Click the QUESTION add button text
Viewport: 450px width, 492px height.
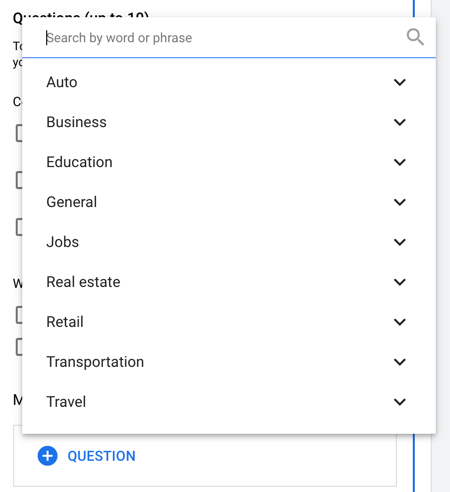101,456
